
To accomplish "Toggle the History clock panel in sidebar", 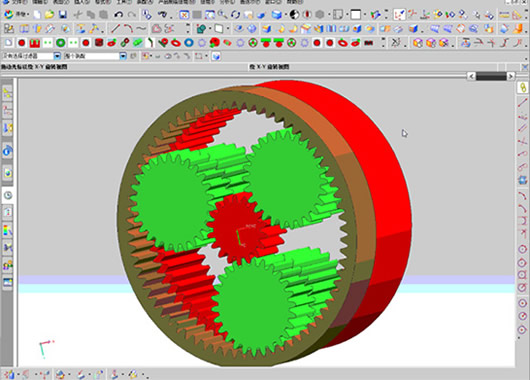I will click(x=8, y=195).
